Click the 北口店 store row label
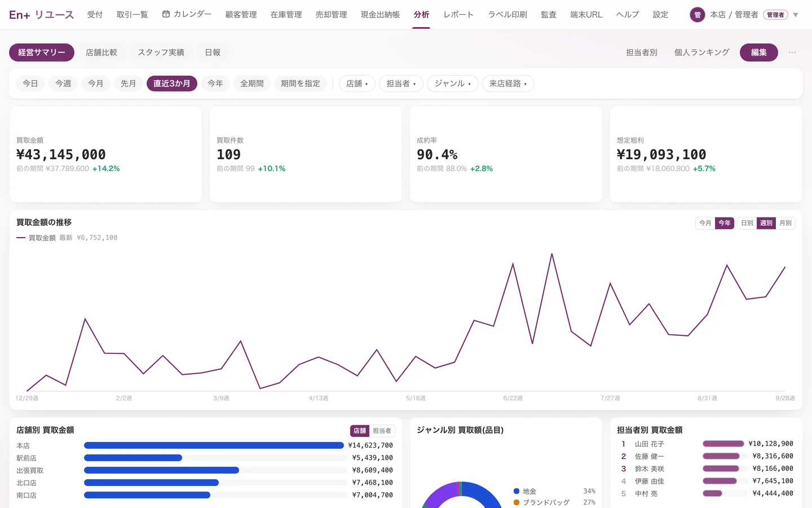Screen dimensions: 812x508 coord(27,483)
